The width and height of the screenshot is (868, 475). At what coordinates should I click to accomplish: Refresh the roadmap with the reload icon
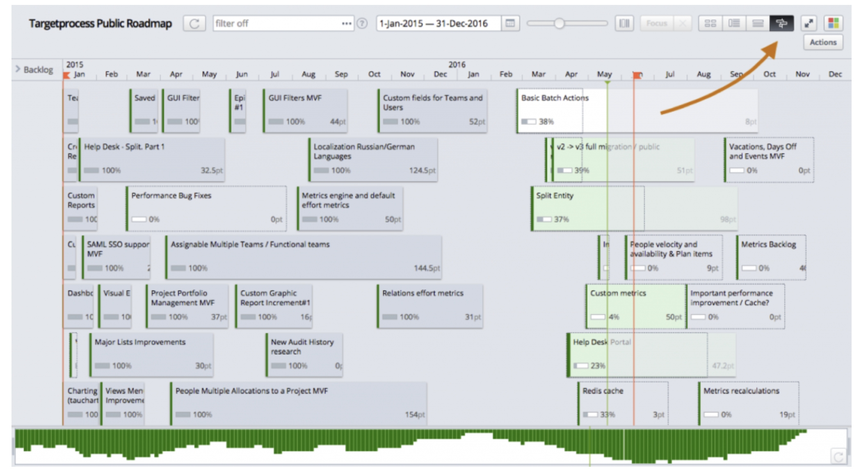[x=195, y=23]
